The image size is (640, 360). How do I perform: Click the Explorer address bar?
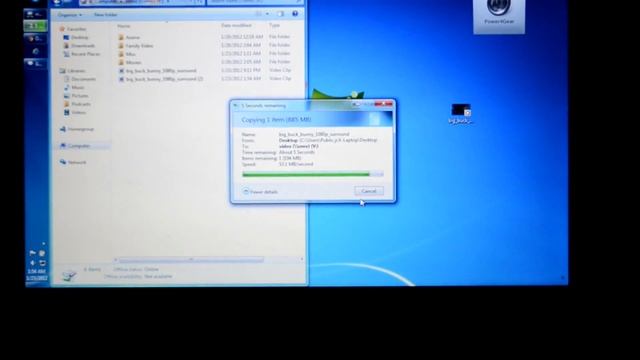point(142,2)
